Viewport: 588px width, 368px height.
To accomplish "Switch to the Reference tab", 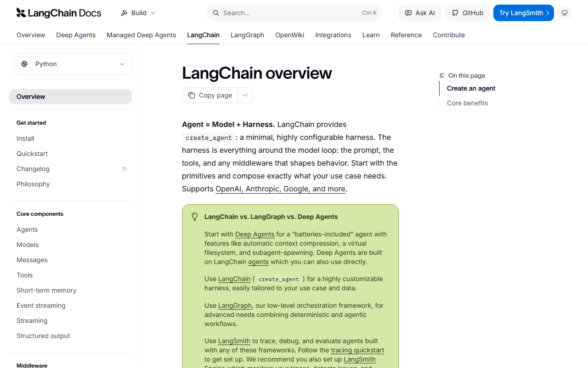I will pos(406,35).
